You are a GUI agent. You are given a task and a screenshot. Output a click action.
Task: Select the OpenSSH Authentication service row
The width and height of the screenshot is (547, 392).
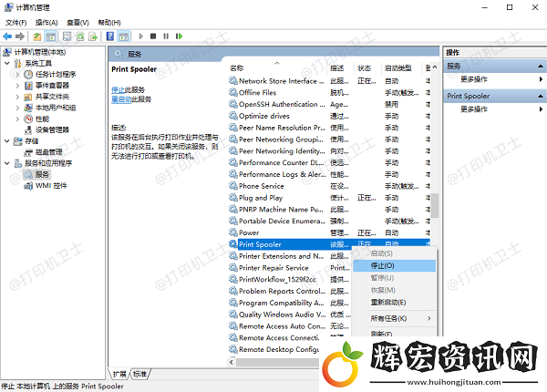(x=329, y=104)
